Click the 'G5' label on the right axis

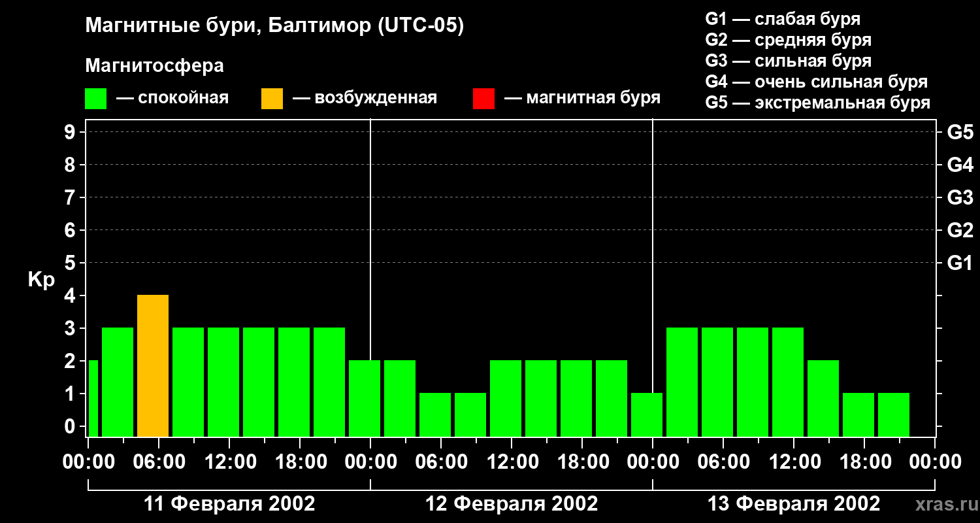[x=960, y=132]
